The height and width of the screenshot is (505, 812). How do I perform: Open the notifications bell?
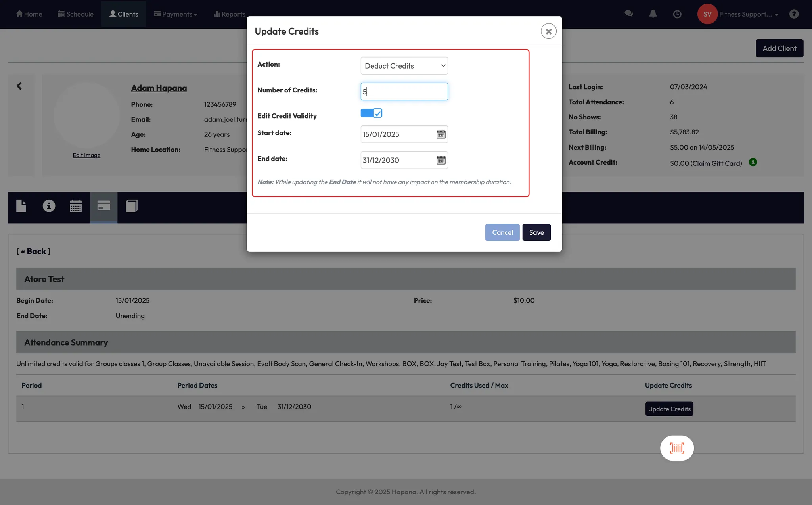click(x=653, y=14)
